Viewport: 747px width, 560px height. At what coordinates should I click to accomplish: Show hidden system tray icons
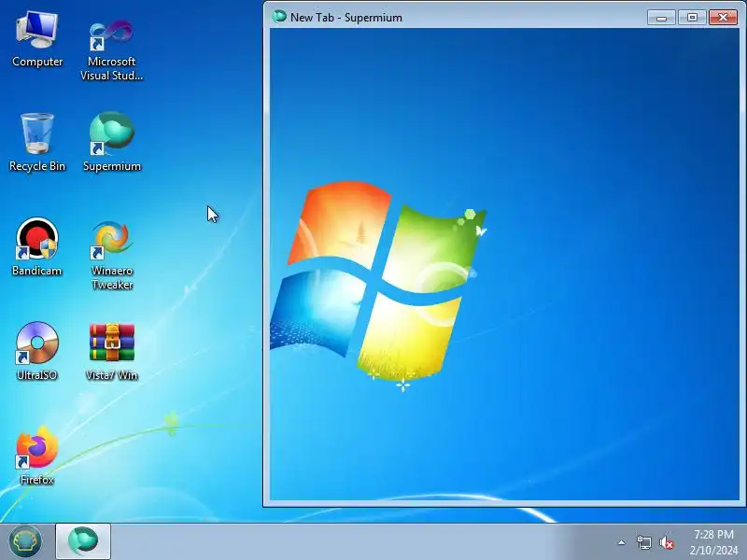[x=621, y=542]
